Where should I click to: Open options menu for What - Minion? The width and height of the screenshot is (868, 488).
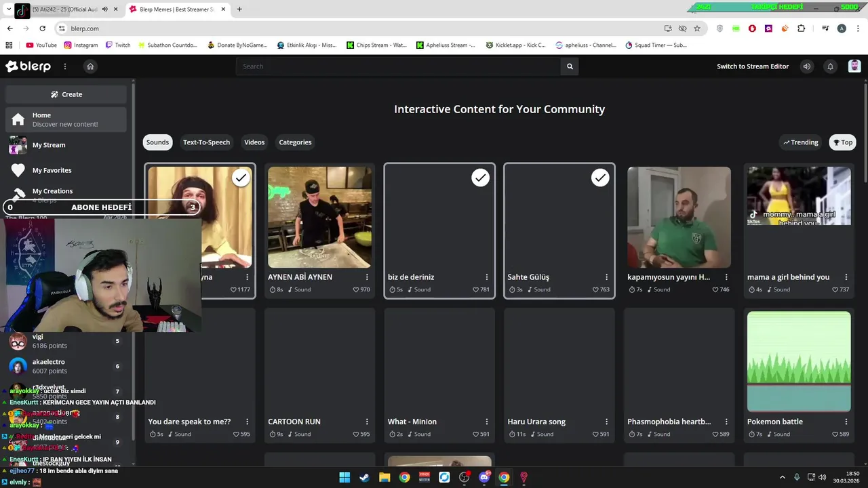(x=487, y=422)
